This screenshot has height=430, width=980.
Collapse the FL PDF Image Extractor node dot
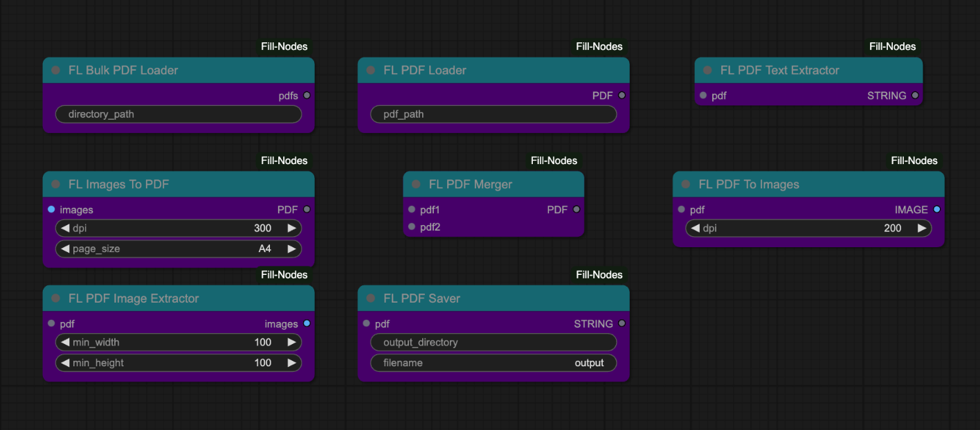(55, 299)
